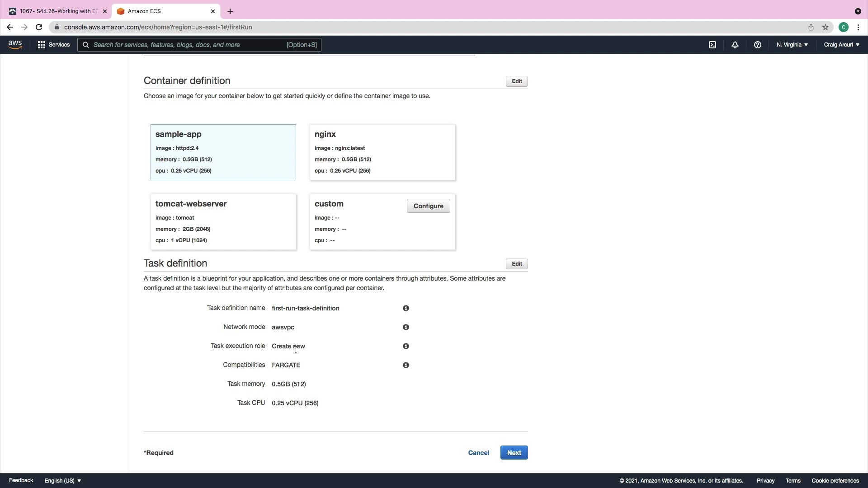This screenshot has width=868, height=488.
Task: Open the English (US) language dropdown
Action: click(x=63, y=481)
